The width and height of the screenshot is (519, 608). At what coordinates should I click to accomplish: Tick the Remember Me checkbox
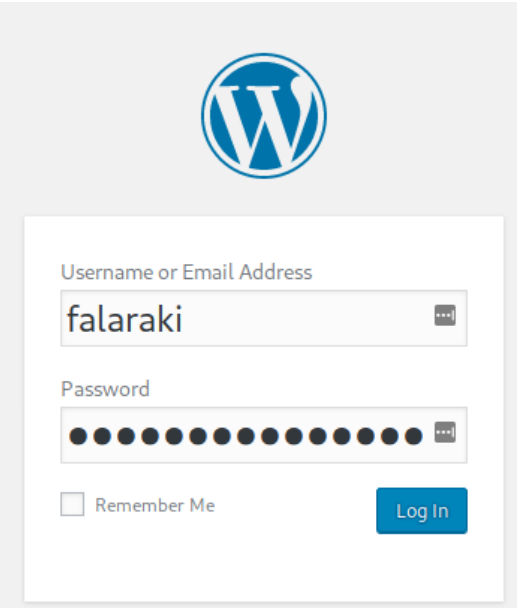point(73,504)
